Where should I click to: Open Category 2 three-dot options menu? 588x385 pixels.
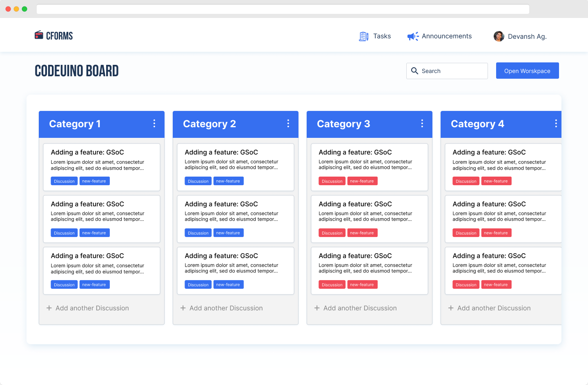288,124
